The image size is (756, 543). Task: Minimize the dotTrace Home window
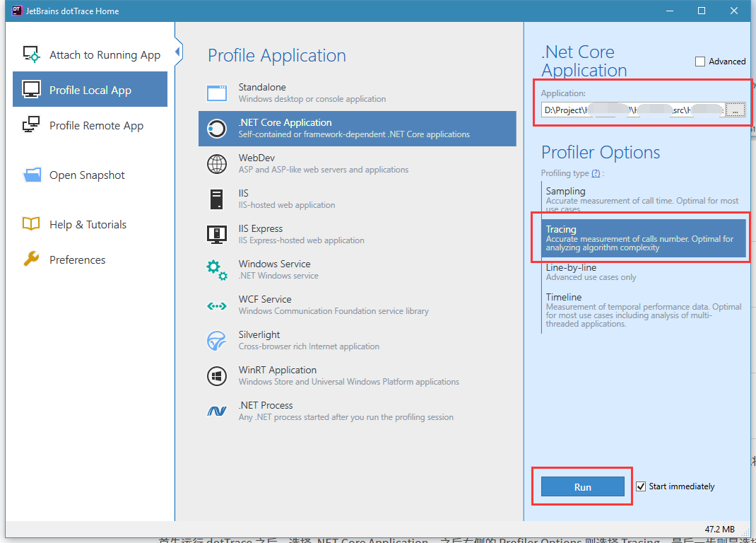(669, 11)
